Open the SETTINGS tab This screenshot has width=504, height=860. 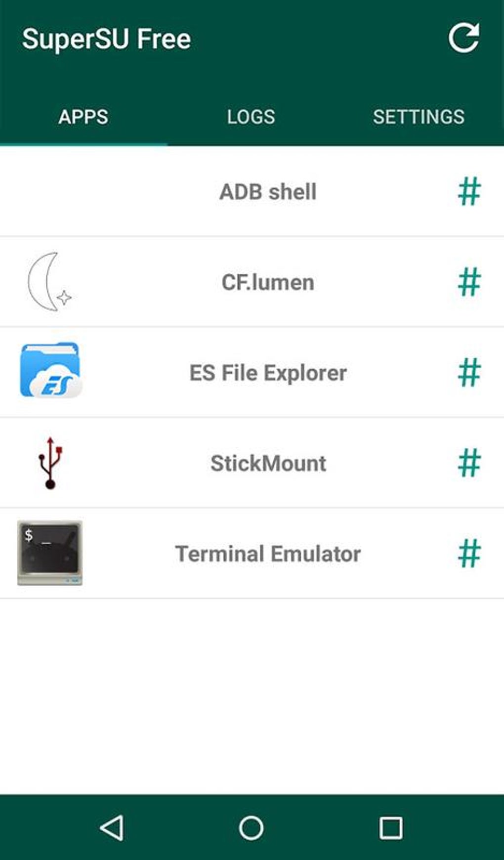(419, 117)
